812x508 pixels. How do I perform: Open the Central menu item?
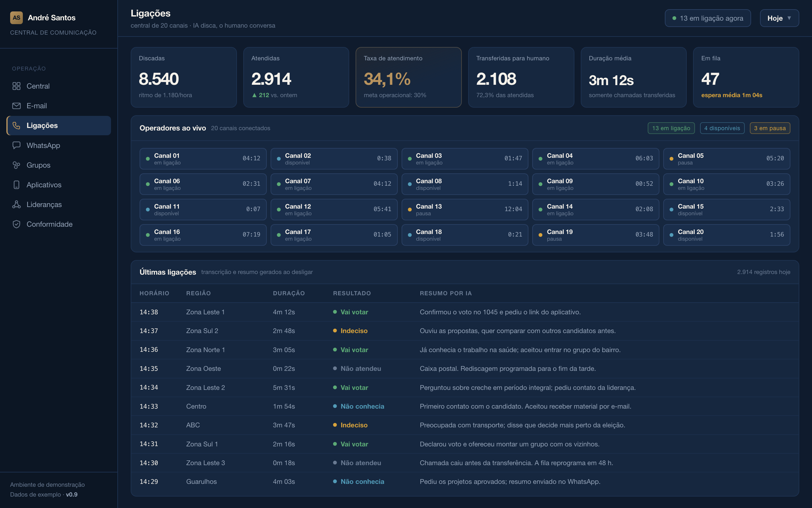[59, 86]
